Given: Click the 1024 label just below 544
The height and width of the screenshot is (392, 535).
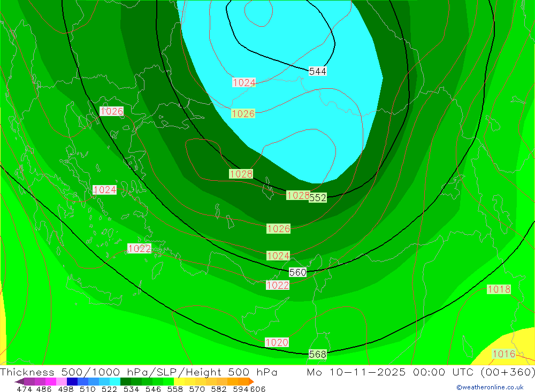Looking at the screenshot, I should click(244, 82).
